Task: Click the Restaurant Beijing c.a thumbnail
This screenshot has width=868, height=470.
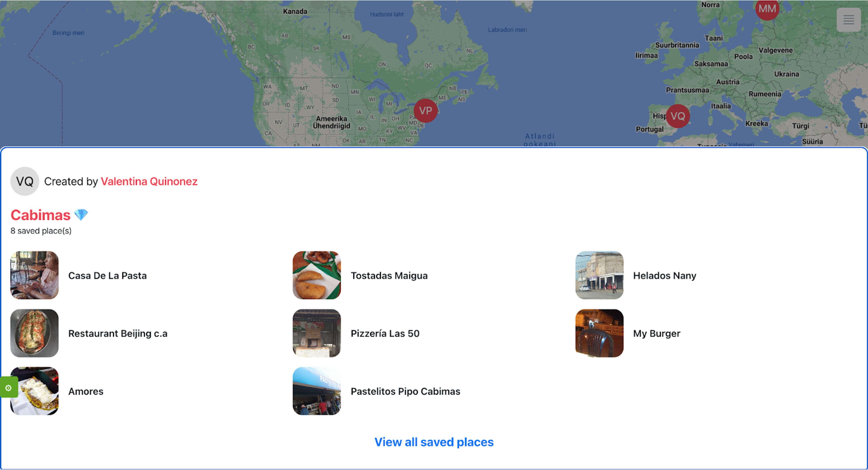Action: [x=35, y=333]
